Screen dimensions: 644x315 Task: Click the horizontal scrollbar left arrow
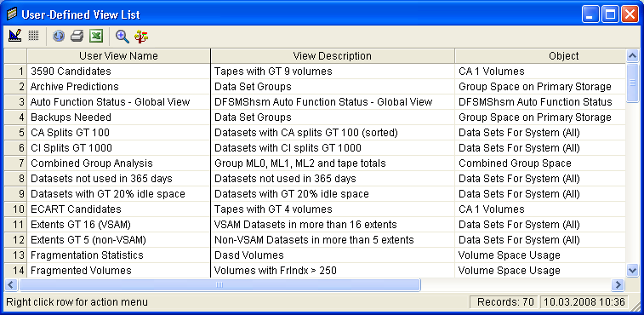(11, 284)
